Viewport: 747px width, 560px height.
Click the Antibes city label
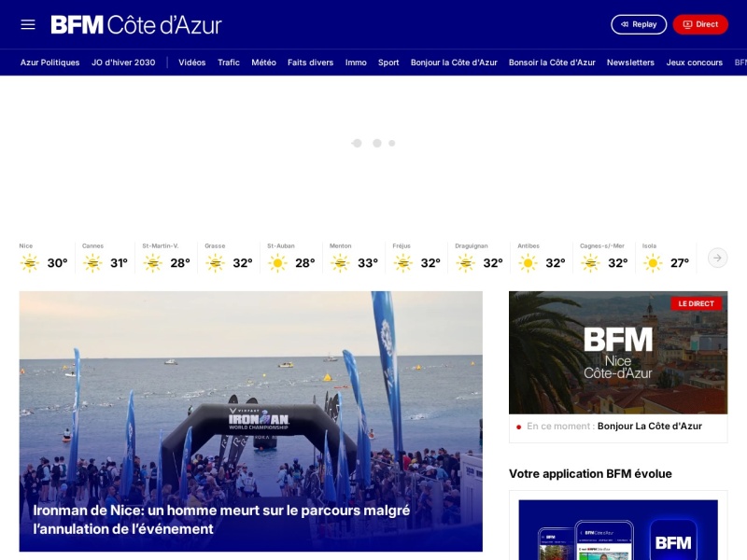(529, 245)
